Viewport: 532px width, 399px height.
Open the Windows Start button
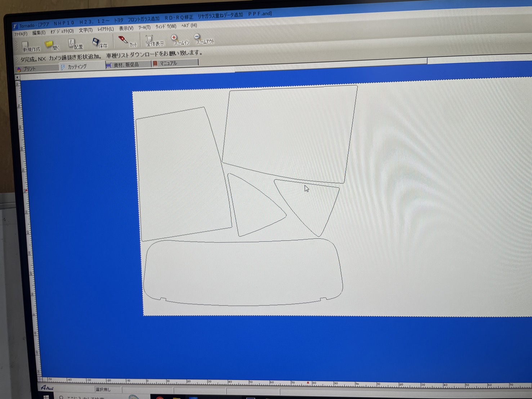(x=46, y=396)
